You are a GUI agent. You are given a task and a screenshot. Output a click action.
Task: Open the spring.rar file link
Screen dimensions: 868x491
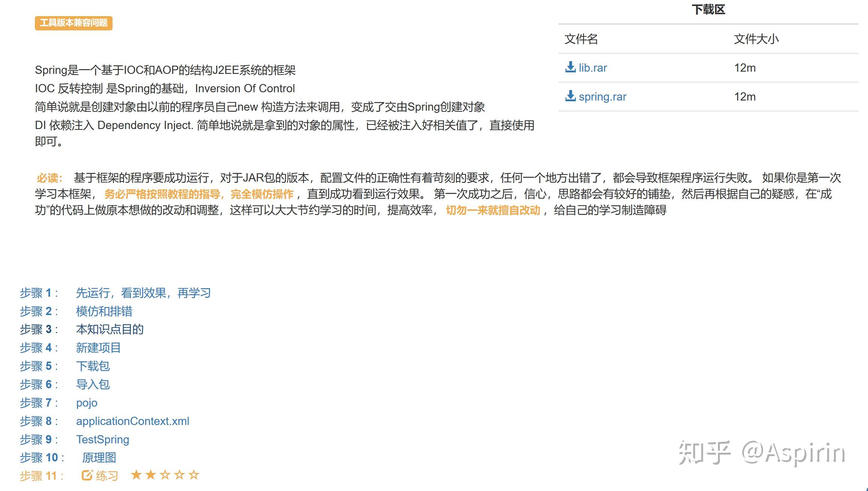click(x=602, y=97)
